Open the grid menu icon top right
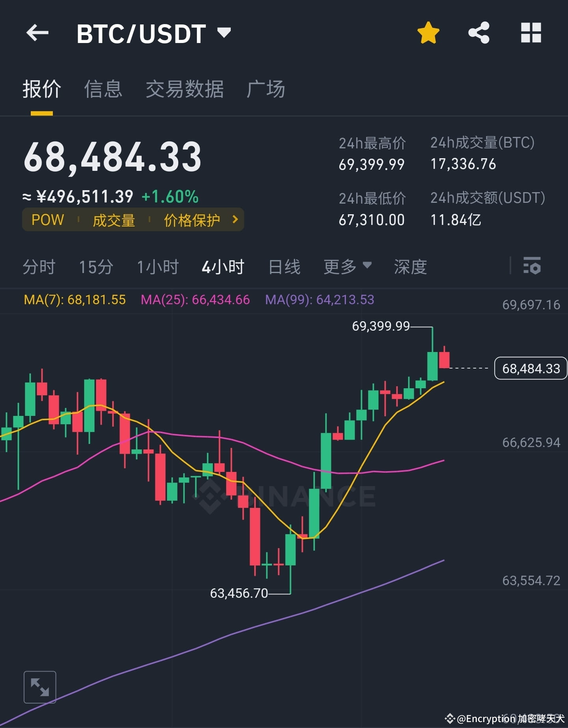The width and height of the screenshot is (568, 728). pos(531,33)
